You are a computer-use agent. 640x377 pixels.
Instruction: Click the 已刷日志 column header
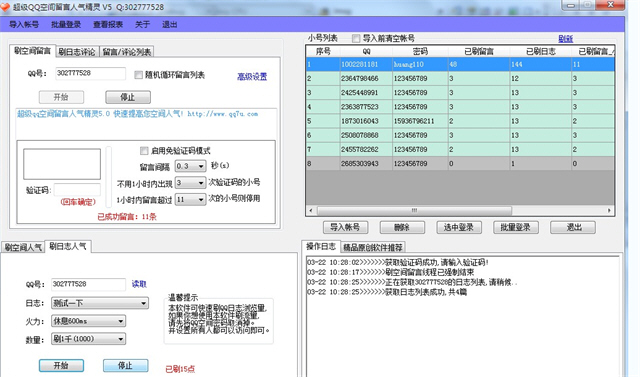coord(540,51)
